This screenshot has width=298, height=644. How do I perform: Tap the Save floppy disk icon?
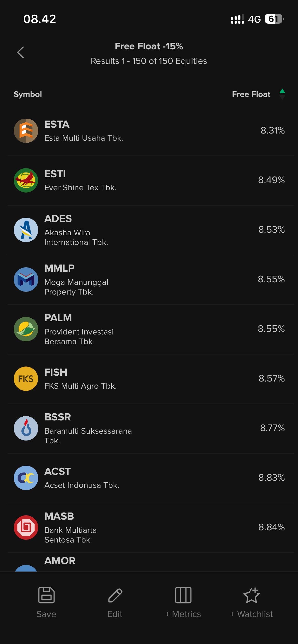46,595
